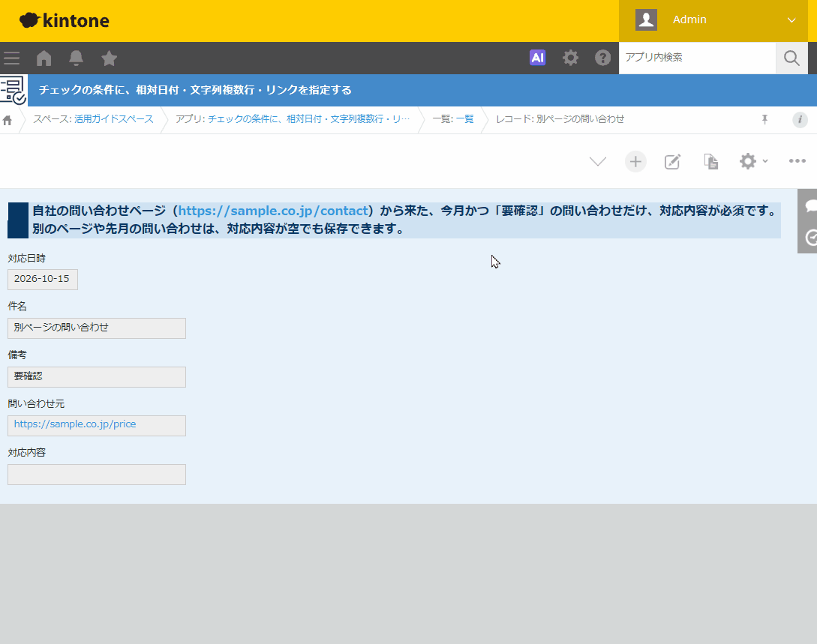
Task: Click the kintone logo
Action: click(x=64, y=20)
